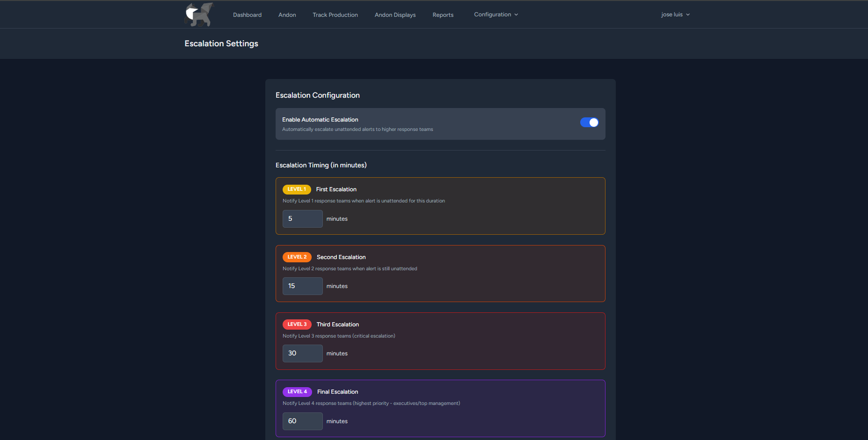Go to the Andon menu item
Viewport: 868px width, 440px height.
(287, 15)
